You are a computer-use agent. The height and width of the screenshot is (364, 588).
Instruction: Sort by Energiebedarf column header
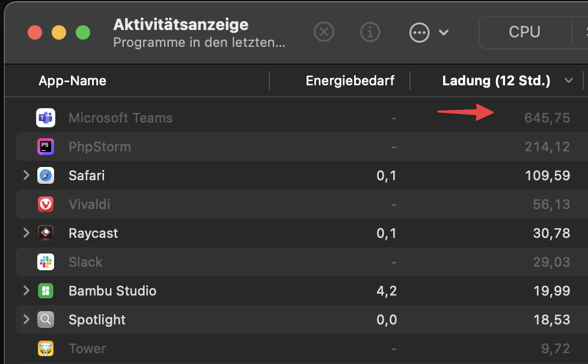tap(350, 81)
